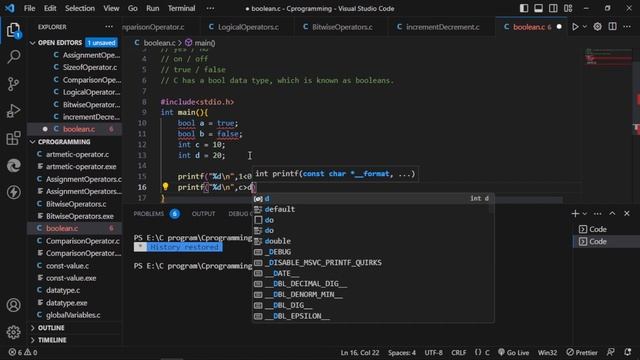Open artmetic-operator.c in file tree
The width and height of the screenshot is (640, 360).
coord(78,154)
